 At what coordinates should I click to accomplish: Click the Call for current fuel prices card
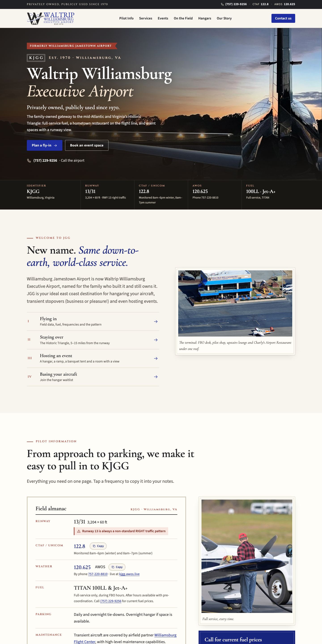coord(247,637)
